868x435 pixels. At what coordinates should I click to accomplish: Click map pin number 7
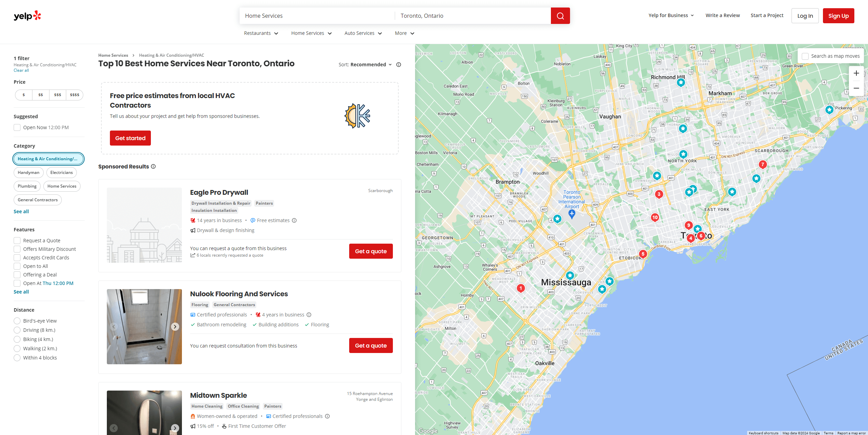pyautogui.click(x=763, y=164)
